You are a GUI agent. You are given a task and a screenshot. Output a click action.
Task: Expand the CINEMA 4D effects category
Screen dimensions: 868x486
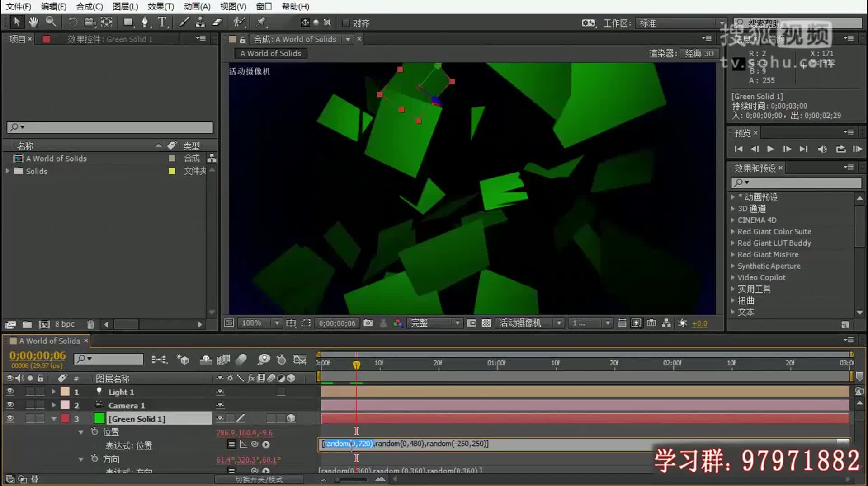coord(732,220)
